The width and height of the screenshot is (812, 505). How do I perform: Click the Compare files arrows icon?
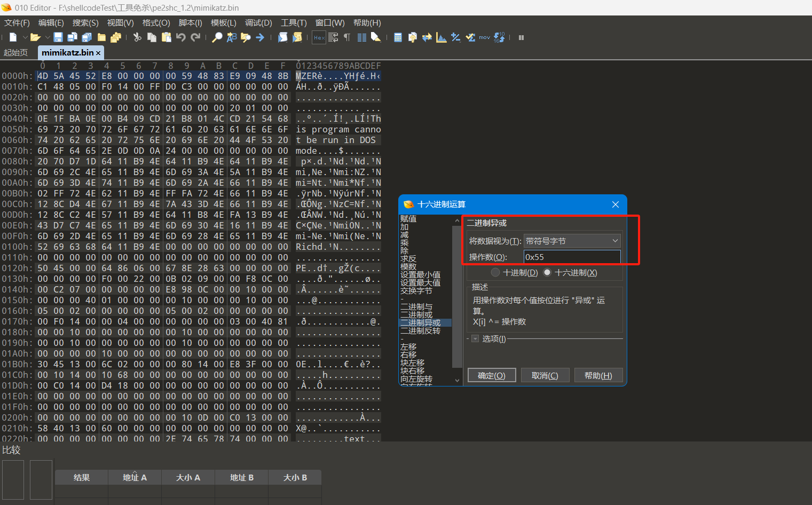coord(427,37)
